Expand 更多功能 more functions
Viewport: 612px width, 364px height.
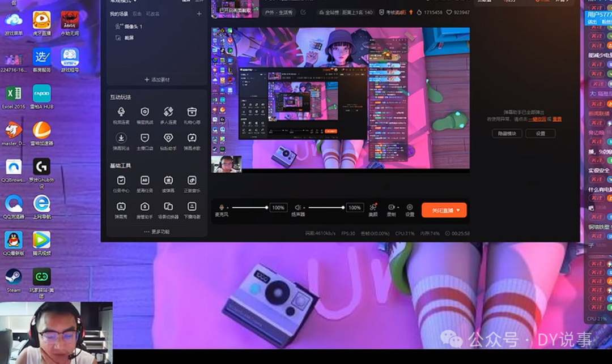tap(156, 232)
